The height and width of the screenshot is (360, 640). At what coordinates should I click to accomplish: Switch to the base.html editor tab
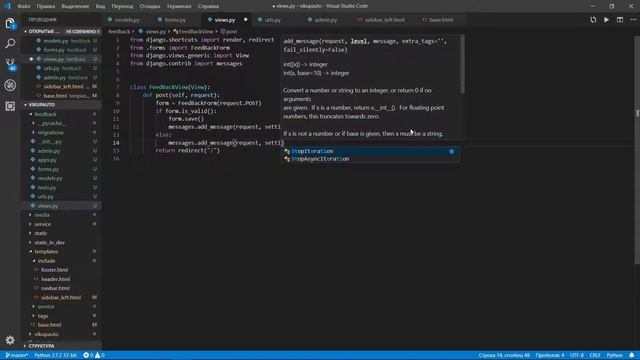[441, 20]
